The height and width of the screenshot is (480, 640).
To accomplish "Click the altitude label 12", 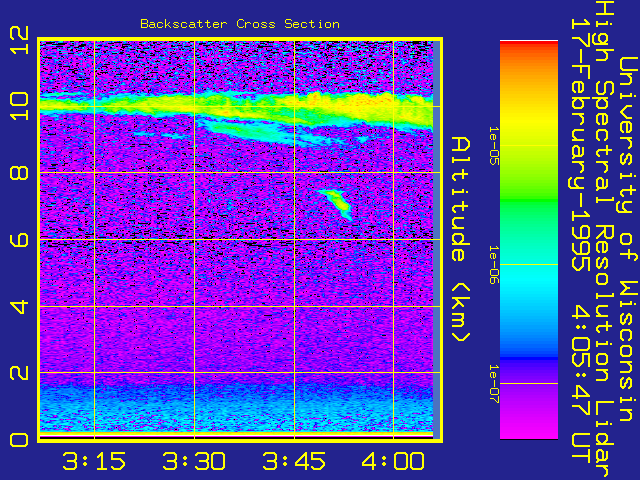I will 19,40.
